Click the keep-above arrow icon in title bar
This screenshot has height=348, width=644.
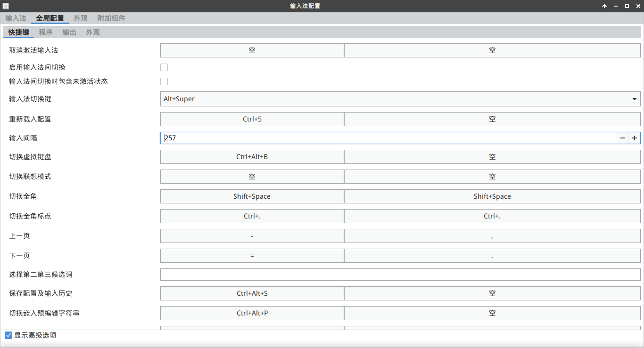604,6
